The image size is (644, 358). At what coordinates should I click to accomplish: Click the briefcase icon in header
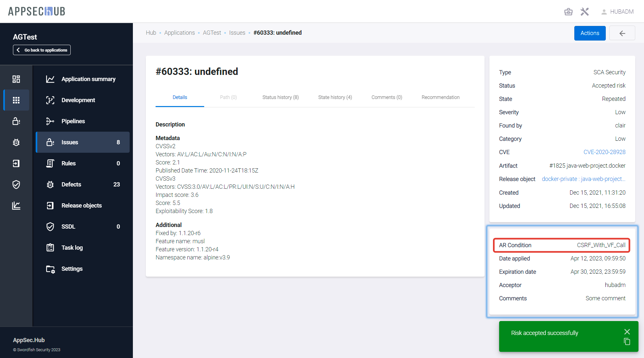[568, 12]
